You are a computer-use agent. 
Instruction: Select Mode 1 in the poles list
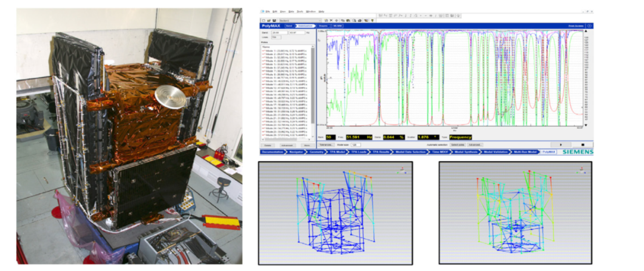click(x=284, y=51)
